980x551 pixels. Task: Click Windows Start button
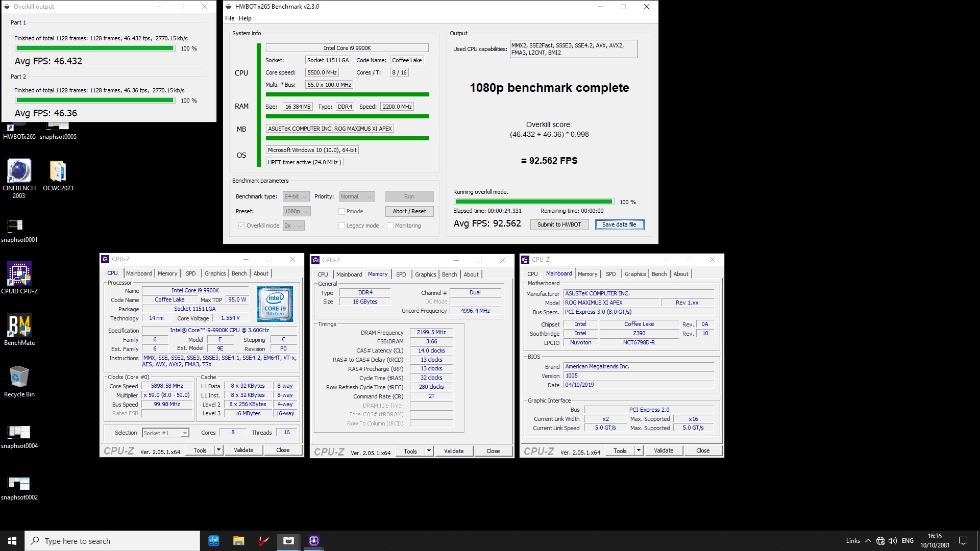click(12, 541)
